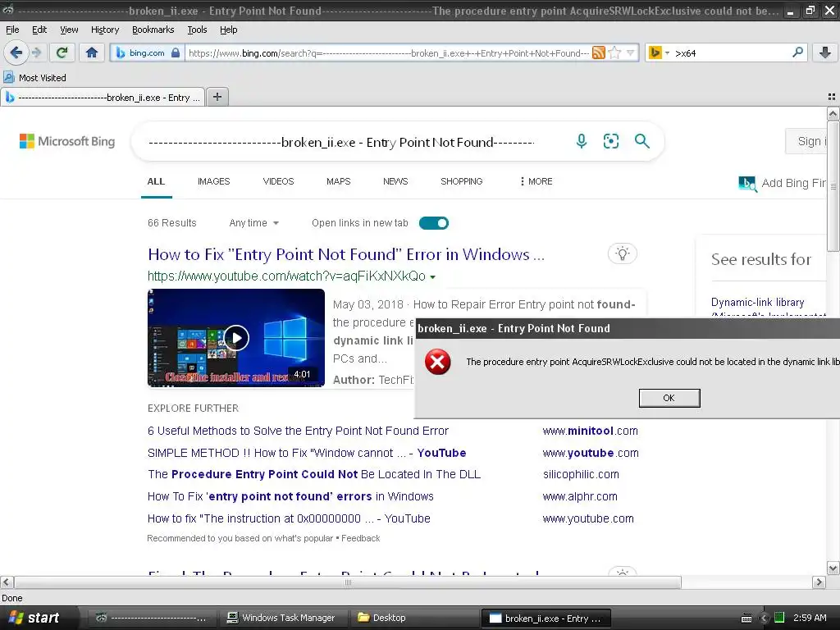This screenshot has width=840, height=630.
Task: Click OK in the error dialog
Action: [669, 398]
